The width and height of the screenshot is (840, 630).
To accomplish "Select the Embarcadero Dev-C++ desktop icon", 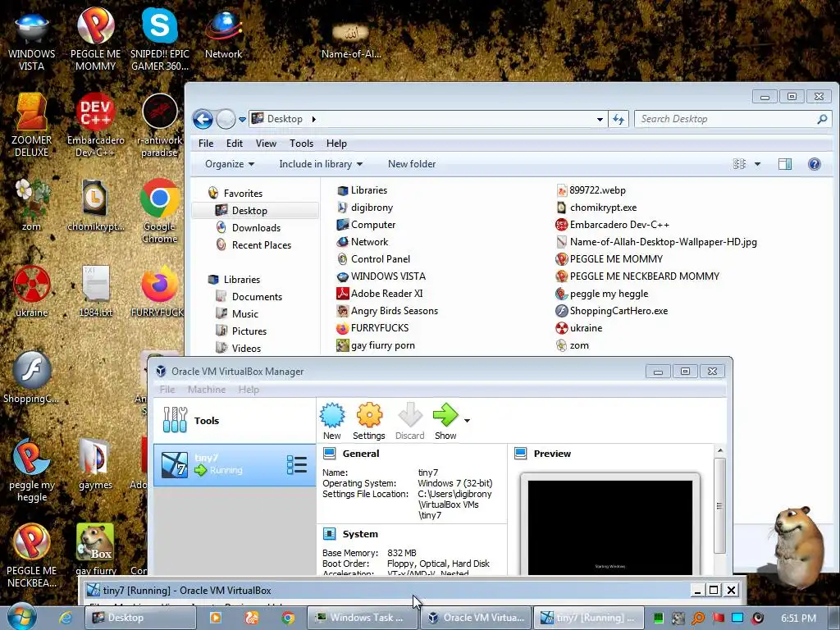I will tap(95, 126).
